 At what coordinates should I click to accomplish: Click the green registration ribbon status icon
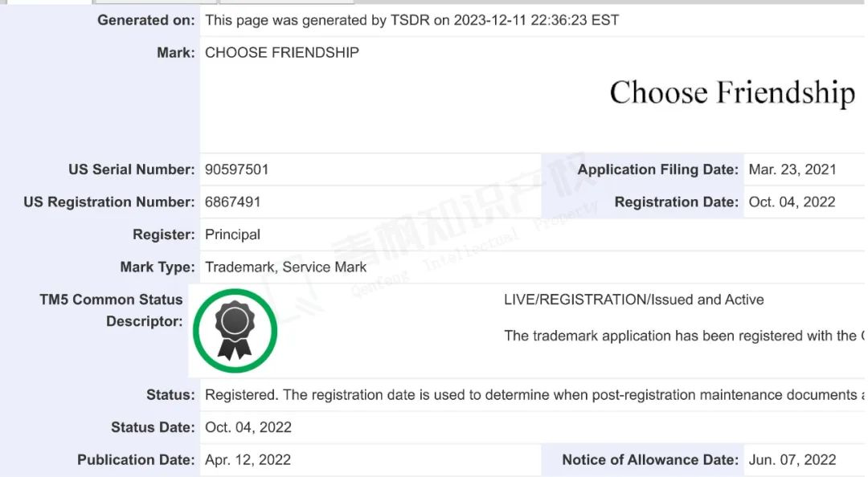[235, 330]
